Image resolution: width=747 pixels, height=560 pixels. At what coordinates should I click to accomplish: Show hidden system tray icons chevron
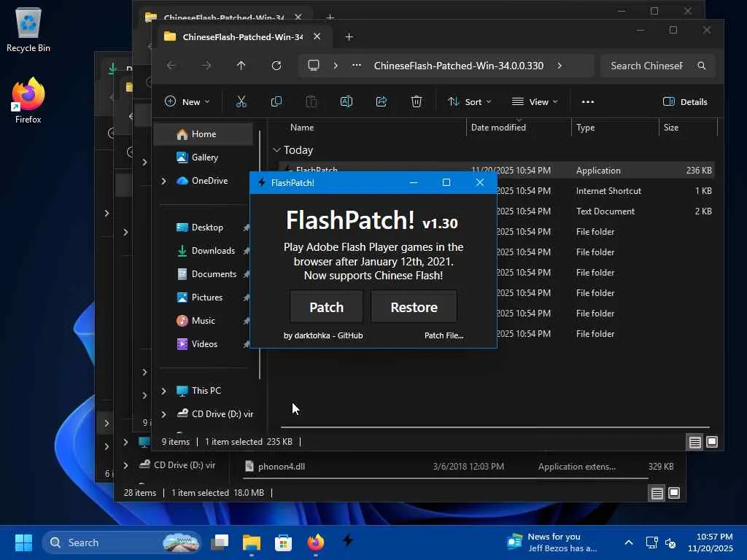pyautogui.click(x=629, y=542)
